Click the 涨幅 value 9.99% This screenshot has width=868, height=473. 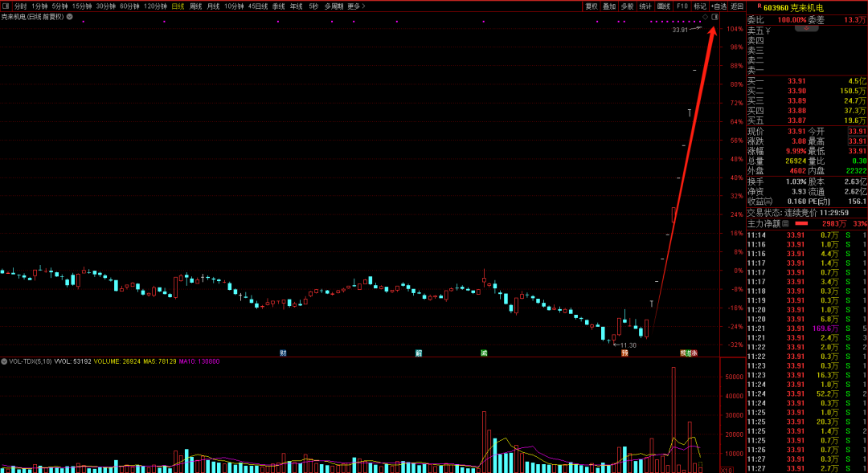point(796,151)
